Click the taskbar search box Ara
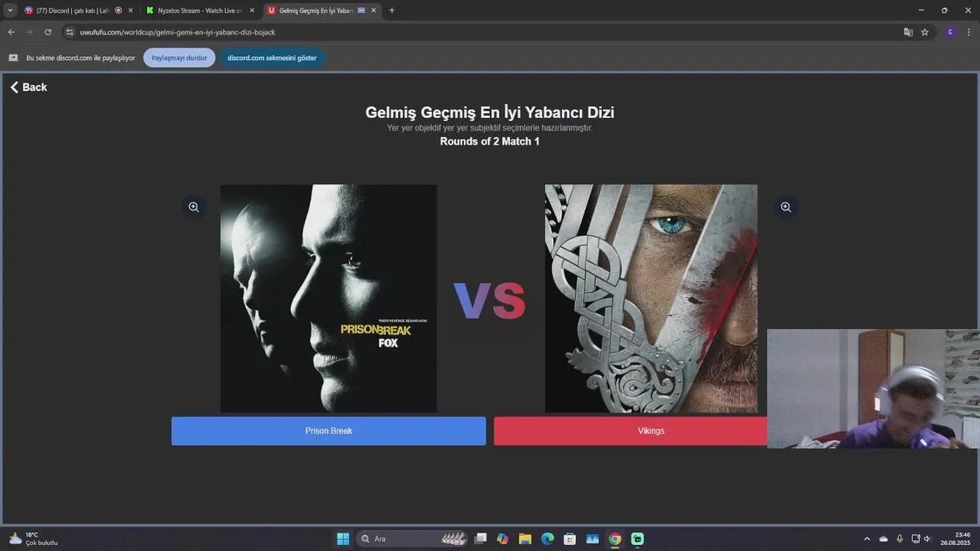Screen dimensions: 980x551 click(x=413, y=539)
